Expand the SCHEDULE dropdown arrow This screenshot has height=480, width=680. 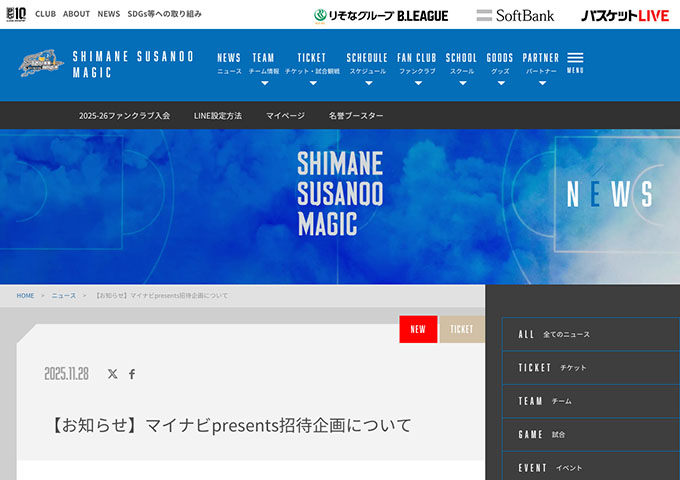click(x=369, y=83)
